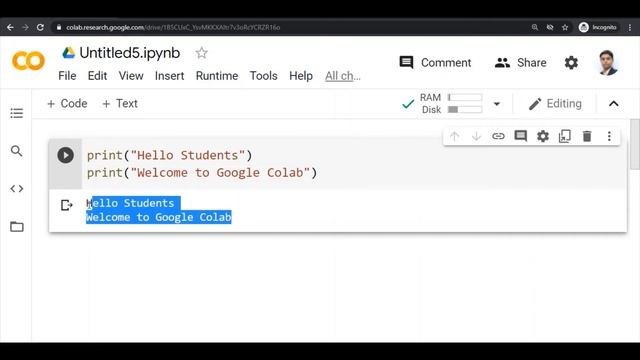Open the Help menu

(301, 76)
